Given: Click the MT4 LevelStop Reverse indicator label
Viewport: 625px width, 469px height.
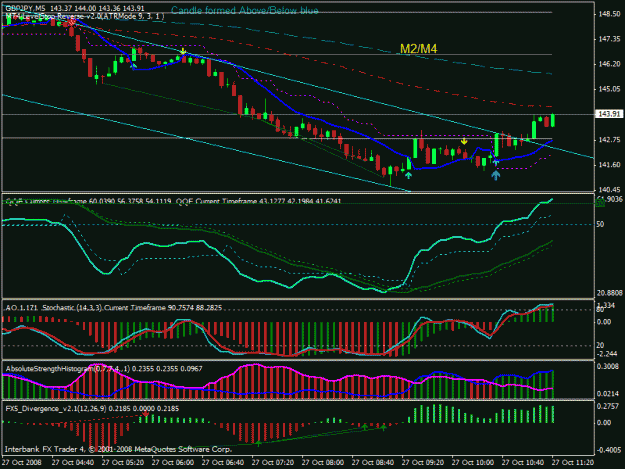Looking at the screenshot, I should 85,16.
